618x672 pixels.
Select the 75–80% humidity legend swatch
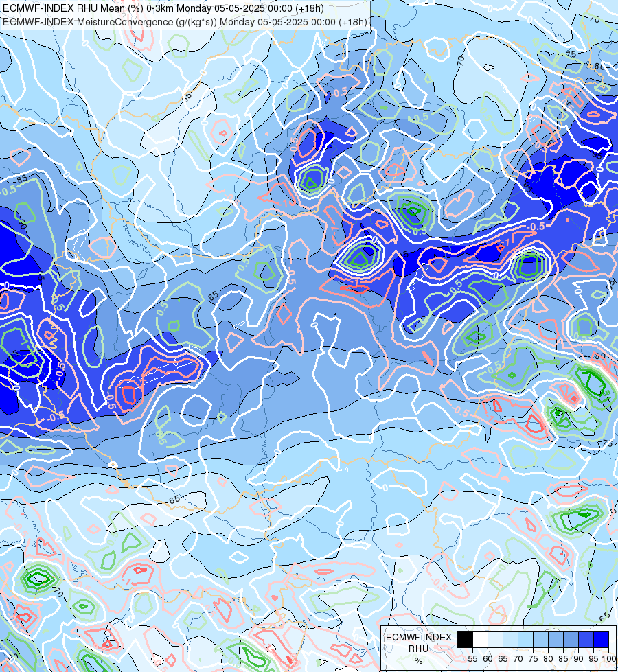pos(540,639)
